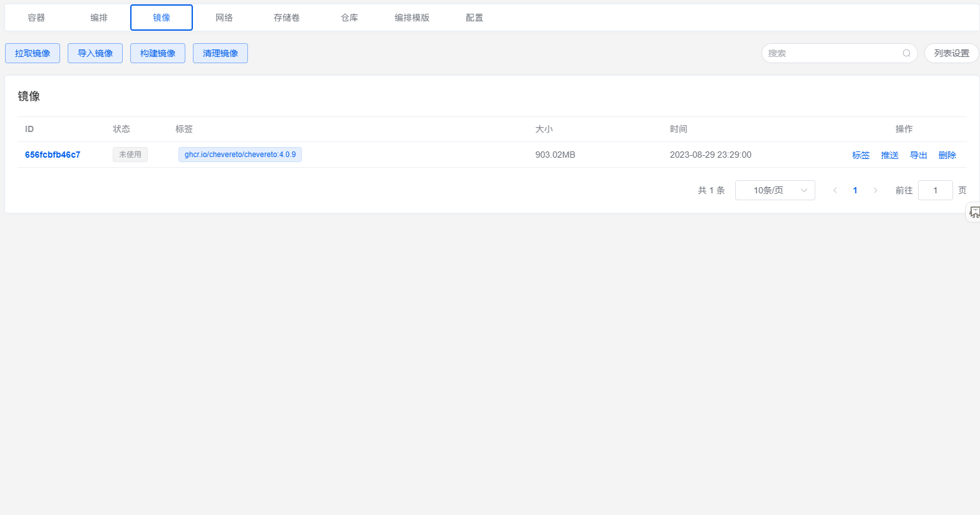This screenshot has height=515, width=980.
Task: Switch to the 仓库 tab
Action: point(349,18)
